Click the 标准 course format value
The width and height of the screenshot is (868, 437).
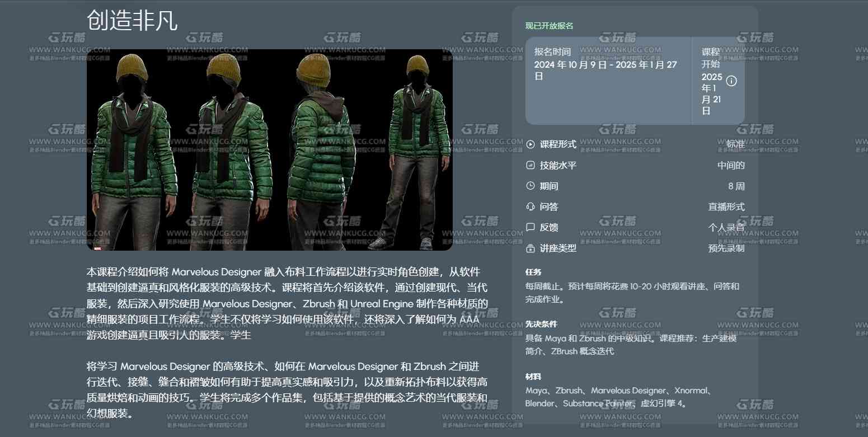pos(735,144)
